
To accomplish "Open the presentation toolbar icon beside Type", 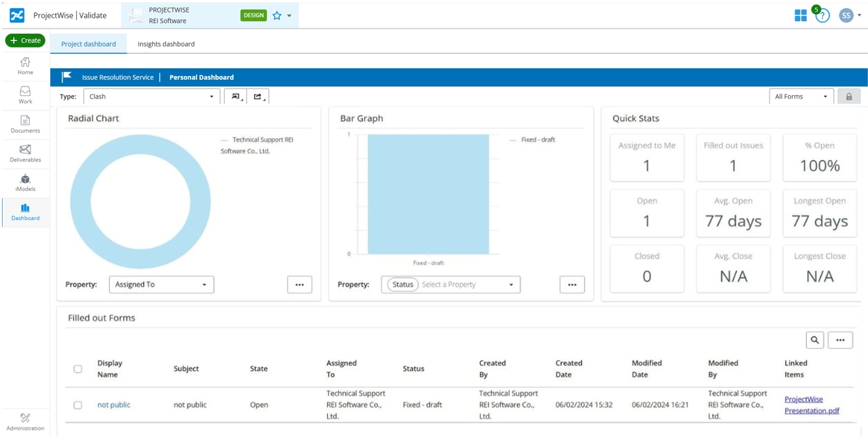I will [x=235, y=97].
